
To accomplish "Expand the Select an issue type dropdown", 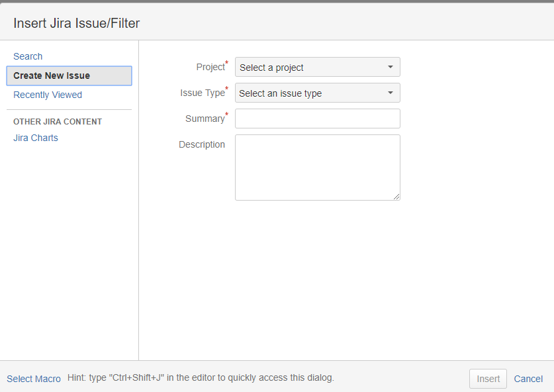I will 318,93.
